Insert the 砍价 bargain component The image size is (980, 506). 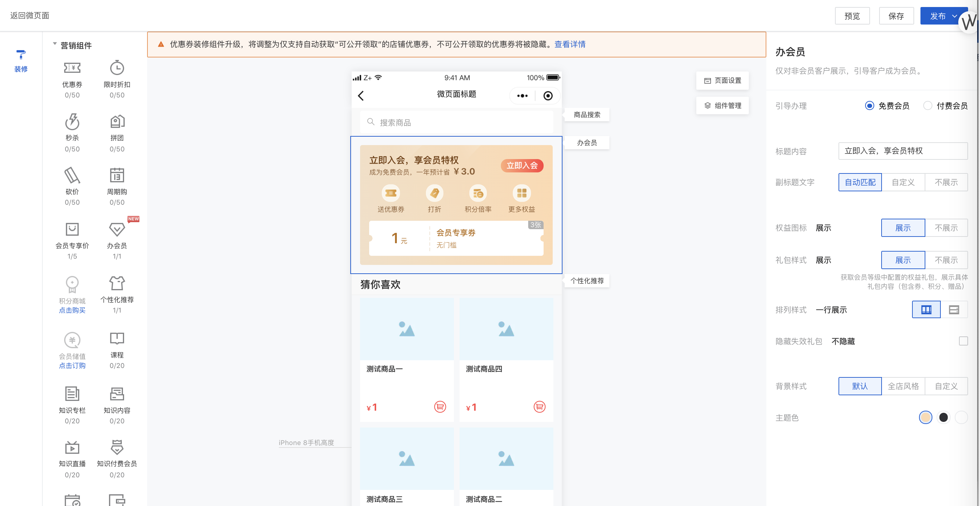click(x=72, y=176)
